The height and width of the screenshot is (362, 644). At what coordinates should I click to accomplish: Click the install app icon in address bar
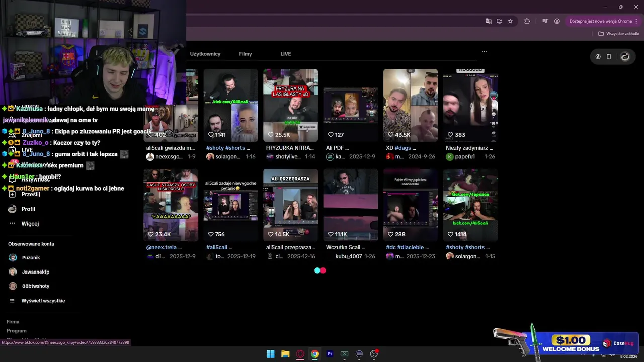coord(499,21)
